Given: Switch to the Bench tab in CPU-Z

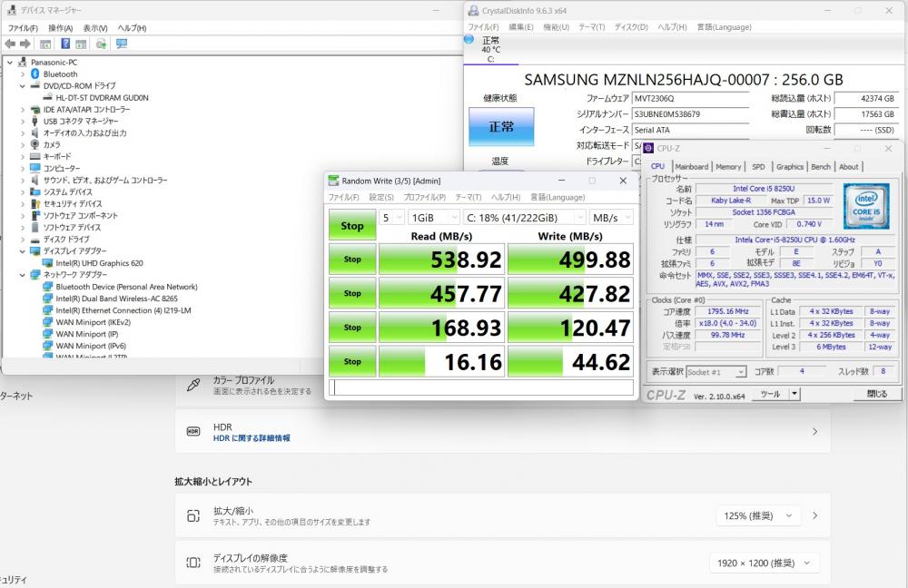Looking at the screenshot, I should [x=821, y=167].
